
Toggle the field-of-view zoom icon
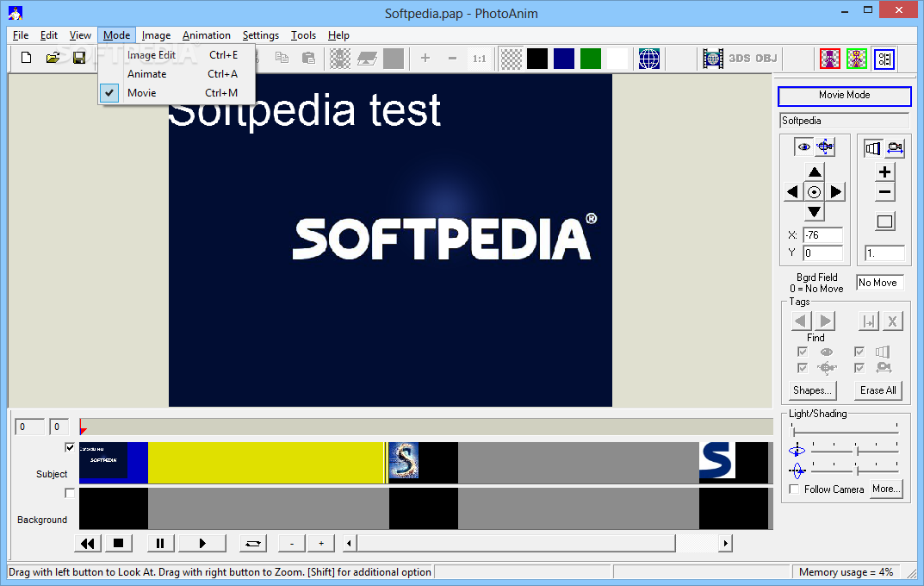click(x=873, y=147)
